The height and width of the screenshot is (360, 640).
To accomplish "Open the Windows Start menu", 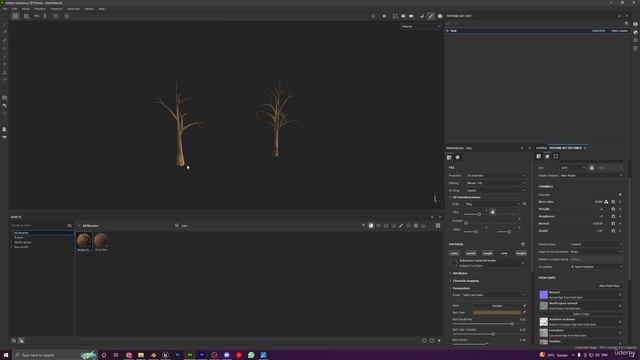I will coord(6,355).
